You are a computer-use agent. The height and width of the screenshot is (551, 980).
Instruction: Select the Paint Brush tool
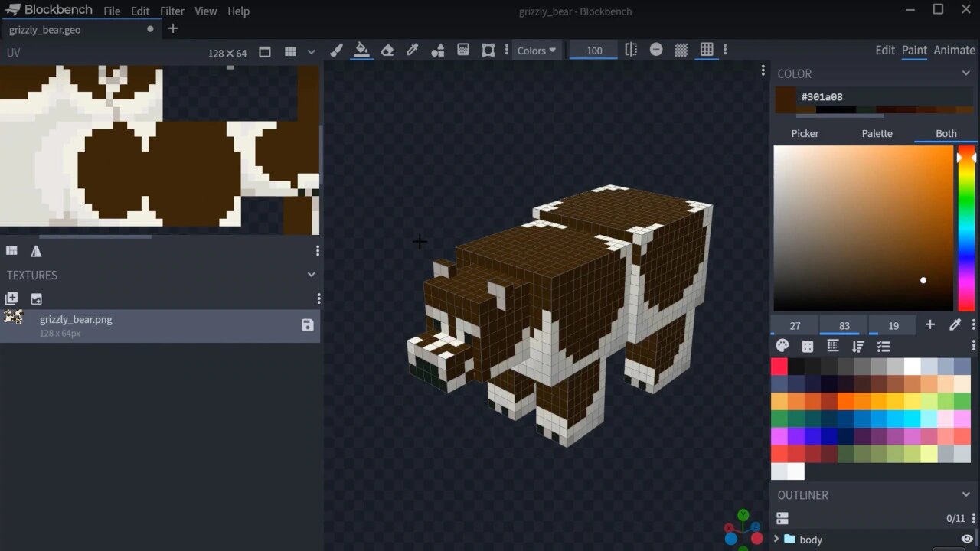pyautogui.click(x=336, y=51)
